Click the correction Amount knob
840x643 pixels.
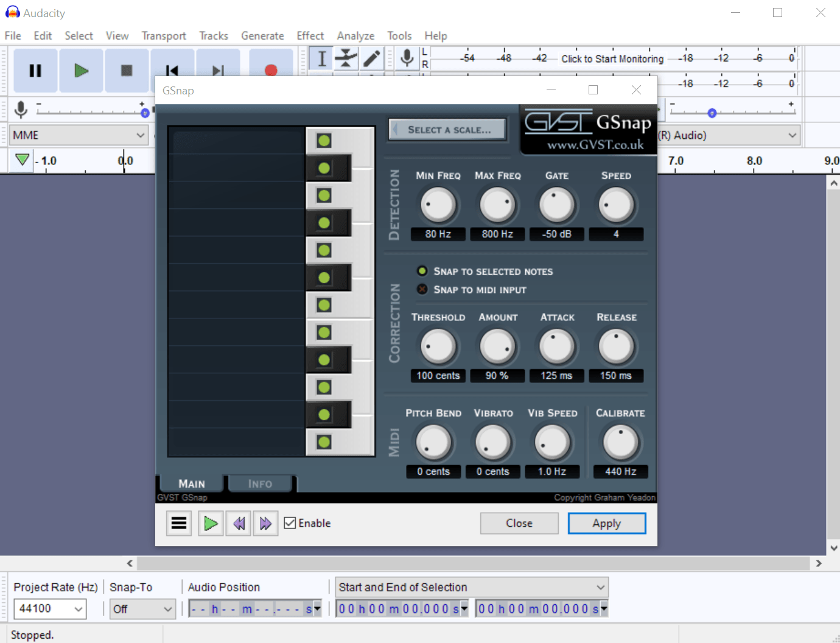(x=497, y=347)
